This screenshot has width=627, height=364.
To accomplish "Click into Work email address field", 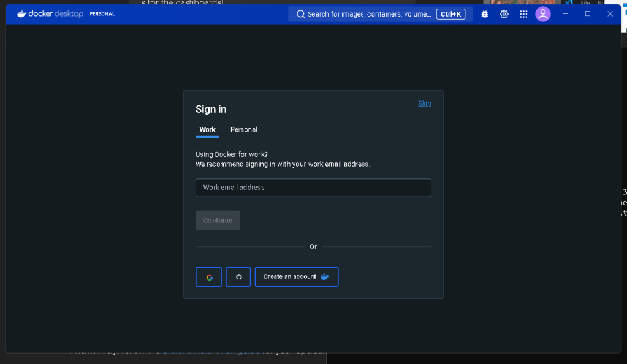I will (x=313, y=188).
